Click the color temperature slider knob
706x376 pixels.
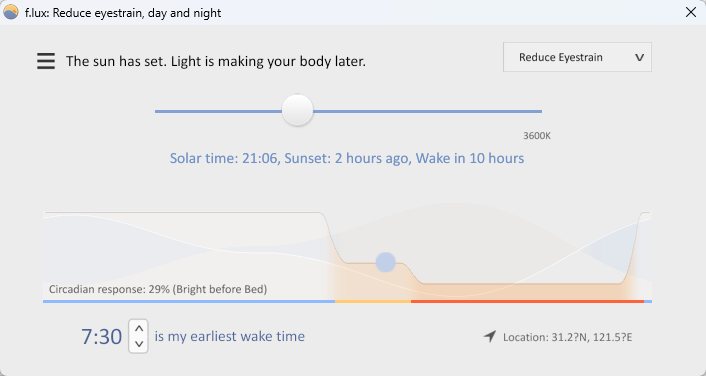tap(297, 110)
